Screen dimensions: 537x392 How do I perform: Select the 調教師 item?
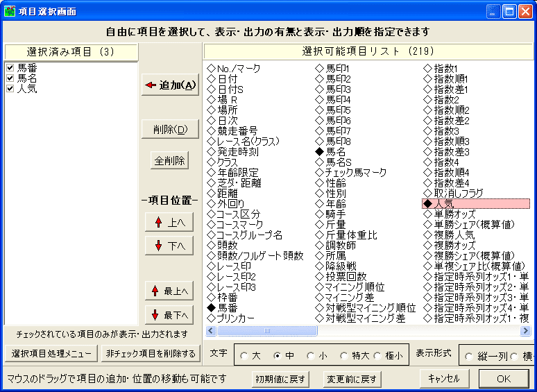pyautogui.click(x=336, y=246)
